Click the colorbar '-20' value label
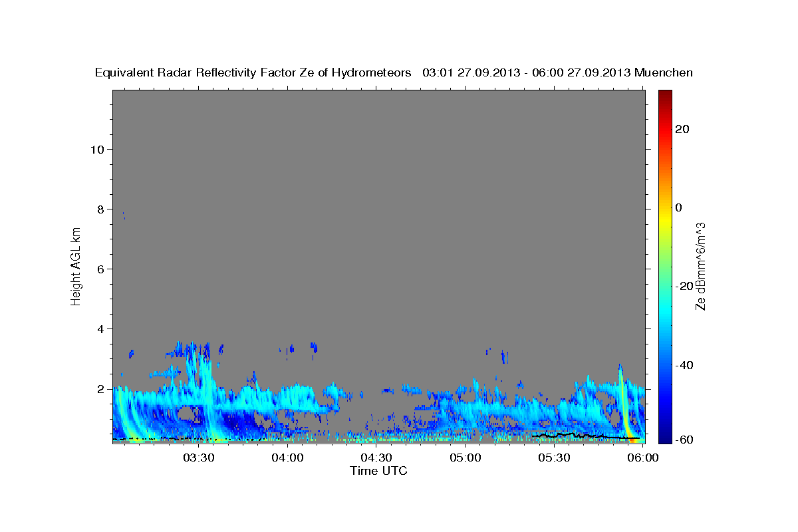 [684, 286]
